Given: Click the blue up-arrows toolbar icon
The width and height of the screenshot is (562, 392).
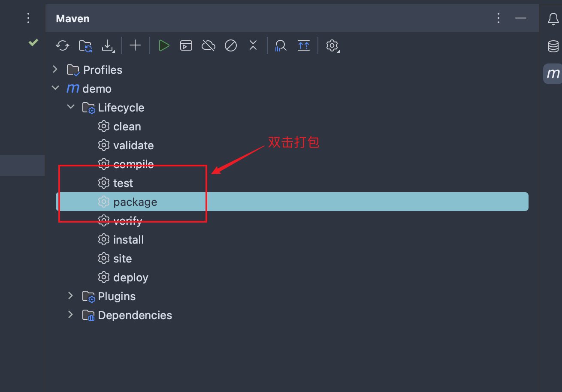Looking at the screenshot, I should coord(304,45).
